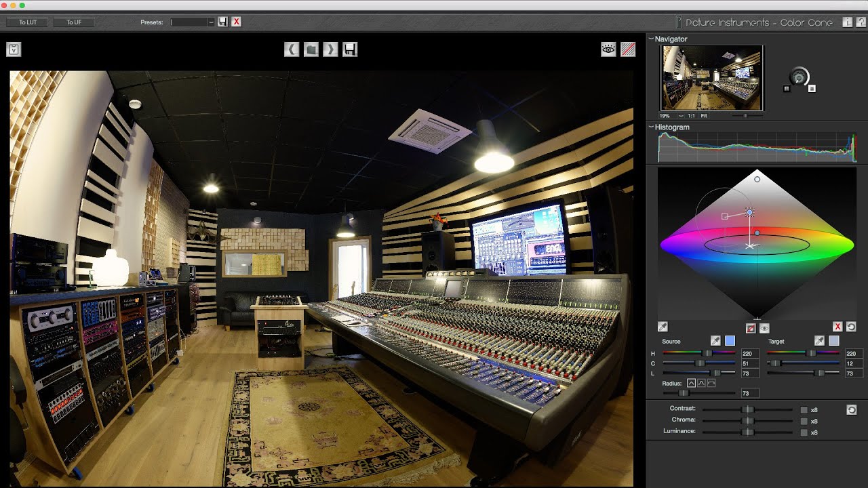
Task: Select the bell curve Radius falloff shape
Action: pos(701,384)
